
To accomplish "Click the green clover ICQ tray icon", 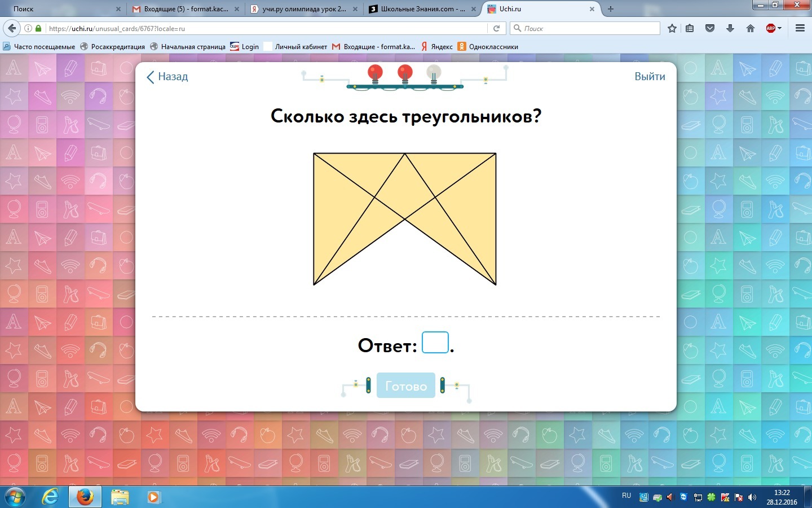I will pyautogui.click(x=712, y=497).
